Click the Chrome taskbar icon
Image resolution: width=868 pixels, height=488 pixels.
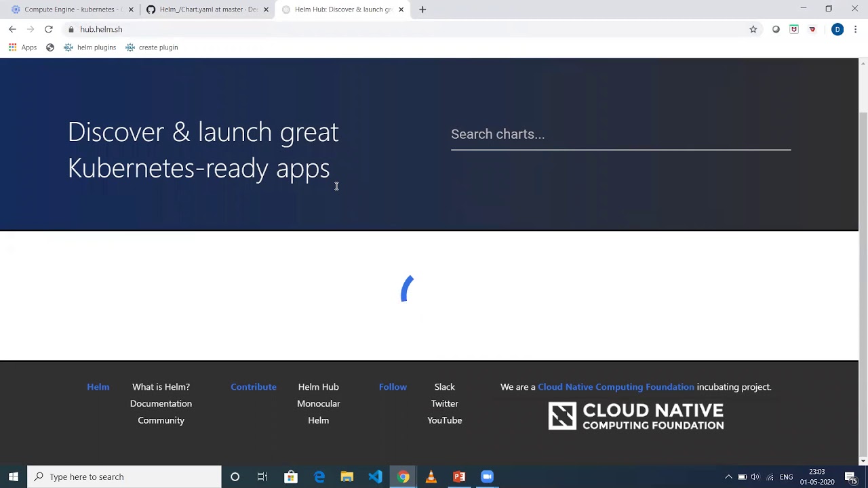click(x=403, y=476)
